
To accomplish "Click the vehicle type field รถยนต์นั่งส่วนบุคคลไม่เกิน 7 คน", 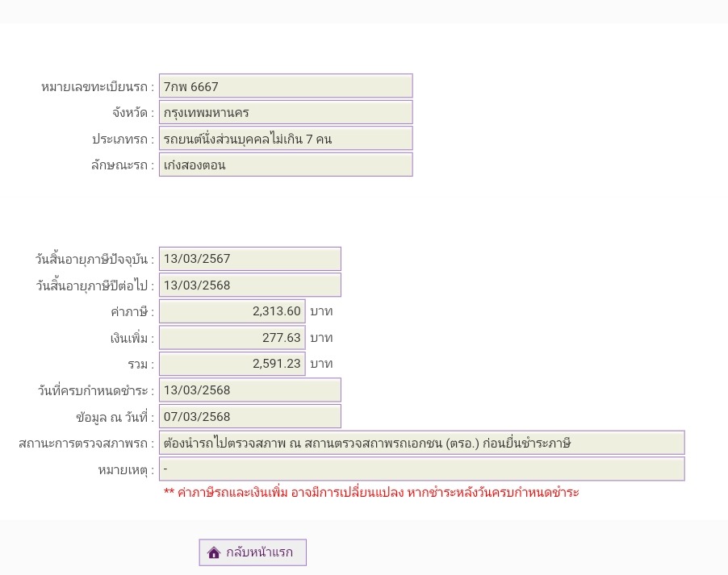I will (286, 139).
